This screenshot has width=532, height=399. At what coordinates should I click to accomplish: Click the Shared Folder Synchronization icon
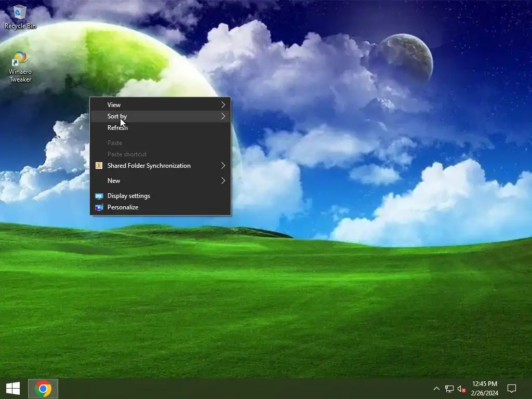[x=99, y=166]
